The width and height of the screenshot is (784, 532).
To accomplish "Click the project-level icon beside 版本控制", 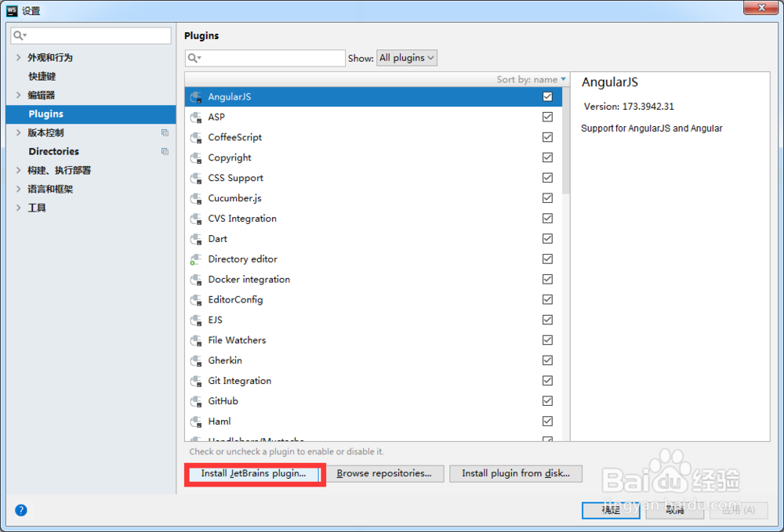I will coord(165,133).
